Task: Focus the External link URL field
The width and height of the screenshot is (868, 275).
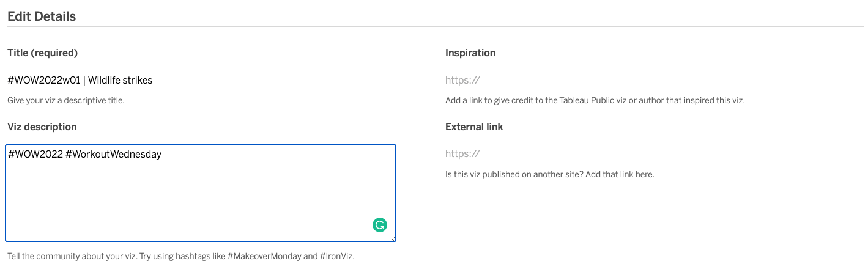Action: tap(639, 154)
